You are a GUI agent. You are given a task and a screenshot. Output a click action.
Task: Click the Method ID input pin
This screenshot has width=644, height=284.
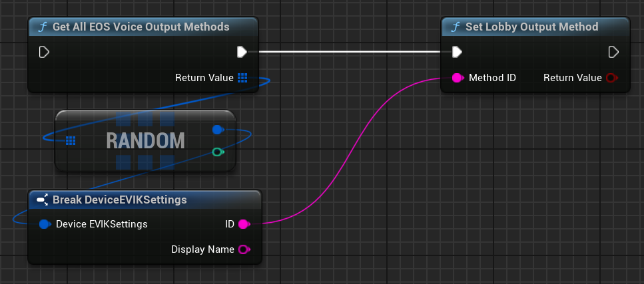tap(458, 78)
